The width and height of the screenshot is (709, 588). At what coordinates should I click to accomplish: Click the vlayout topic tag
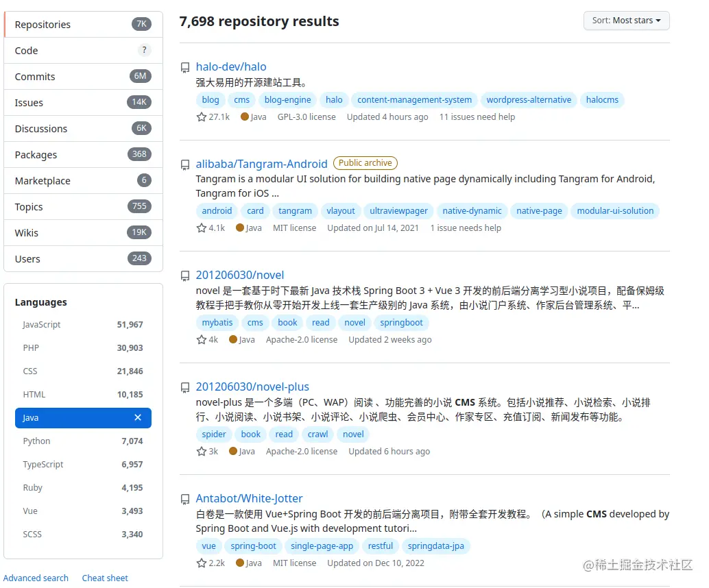(x=341, y=211)
